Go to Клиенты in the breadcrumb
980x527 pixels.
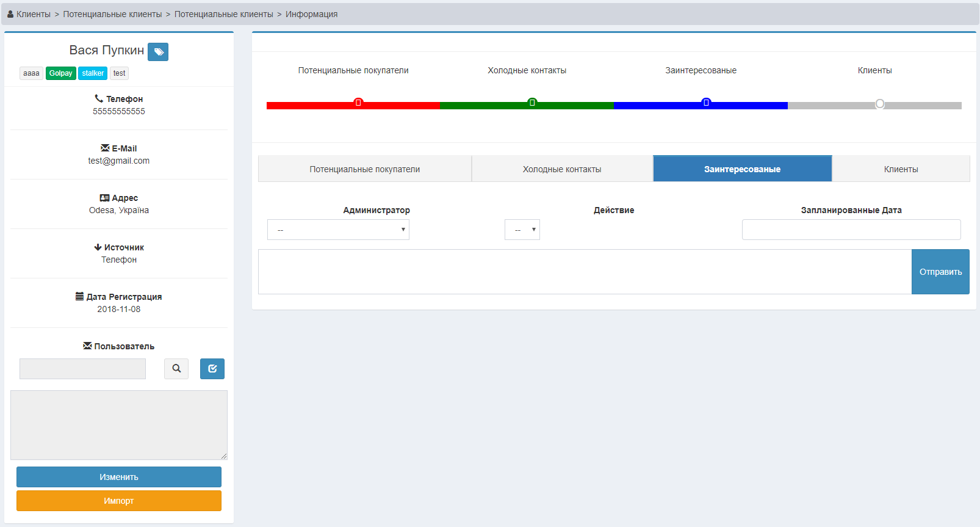[x=34, y=14]
